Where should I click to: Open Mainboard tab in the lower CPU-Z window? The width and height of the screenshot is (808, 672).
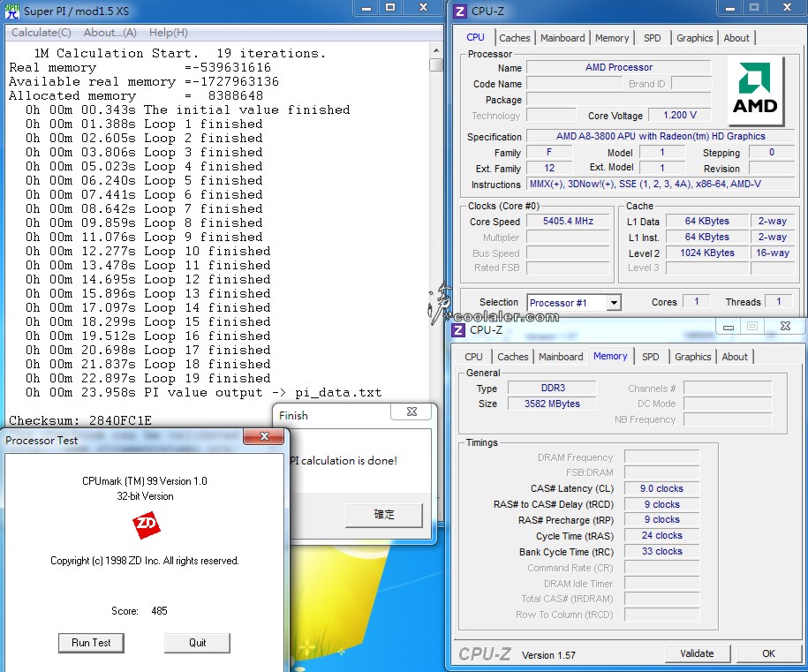(561, 357)
